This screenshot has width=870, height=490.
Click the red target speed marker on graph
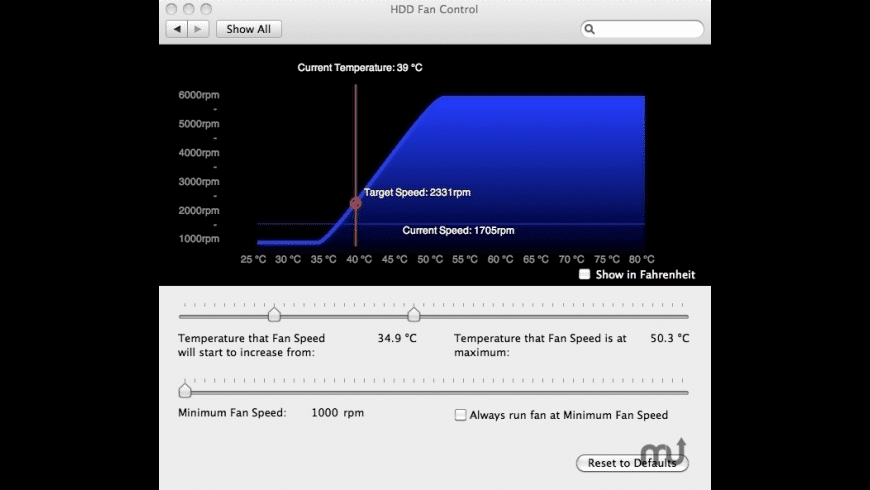point(356,204)
